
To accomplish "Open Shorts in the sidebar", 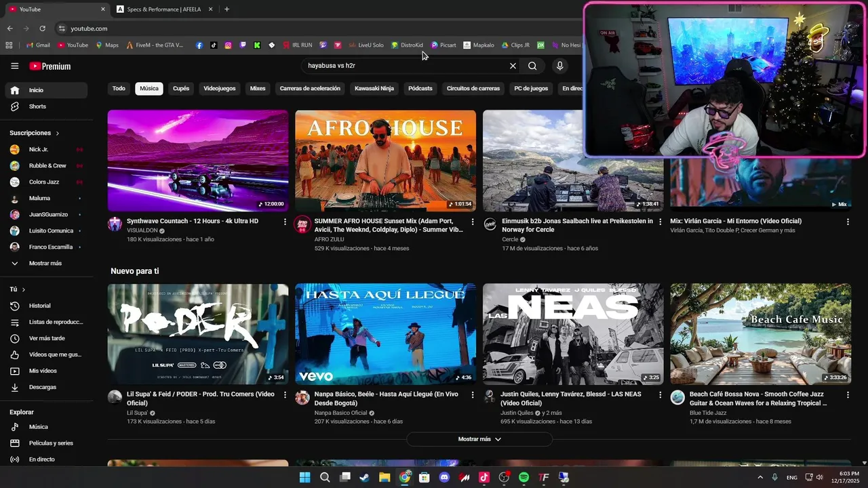I will 46,106.
